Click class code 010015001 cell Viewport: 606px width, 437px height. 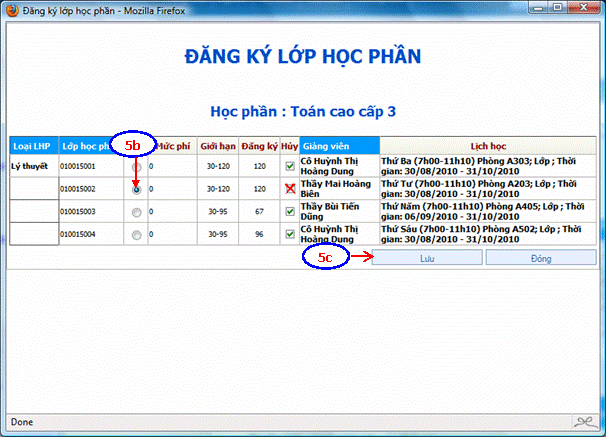tap(79, 165)
